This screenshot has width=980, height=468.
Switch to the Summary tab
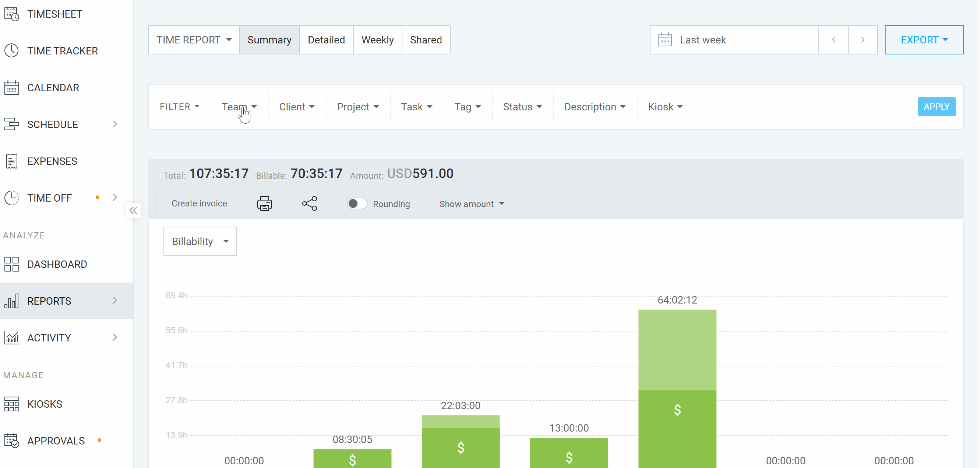pyautogui.click(x=270, y=40)
